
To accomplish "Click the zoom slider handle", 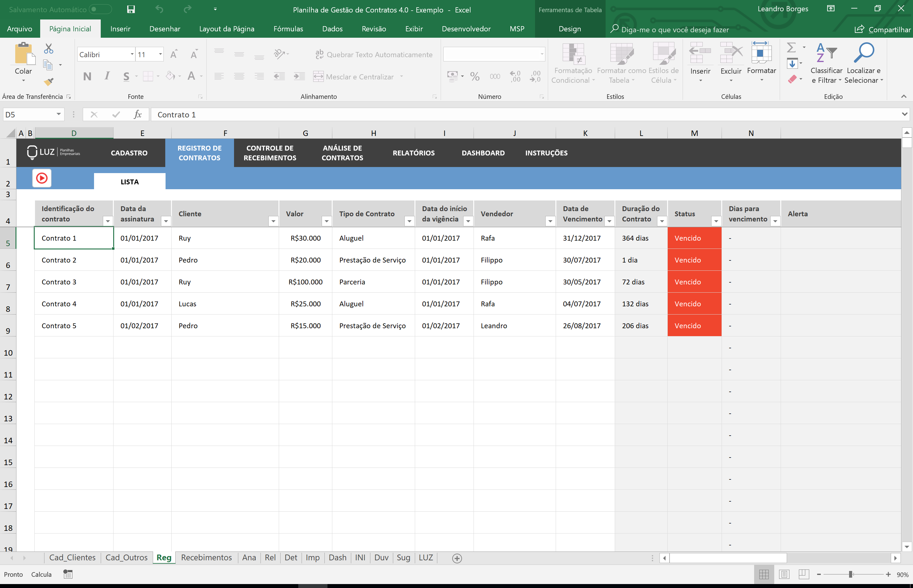I will [x=851, y=574].
